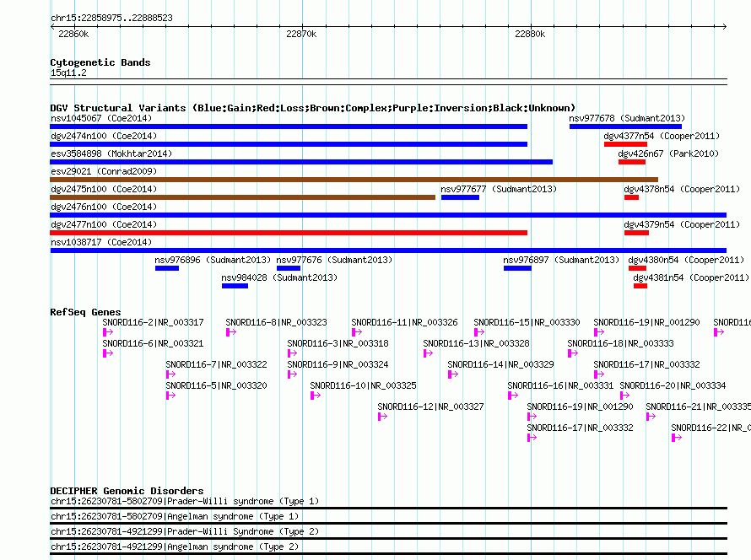Screen dimensions: 751x560
Task: Select the SNORD116-9 gene arrow glyph
Action: [x=292, y=374]
